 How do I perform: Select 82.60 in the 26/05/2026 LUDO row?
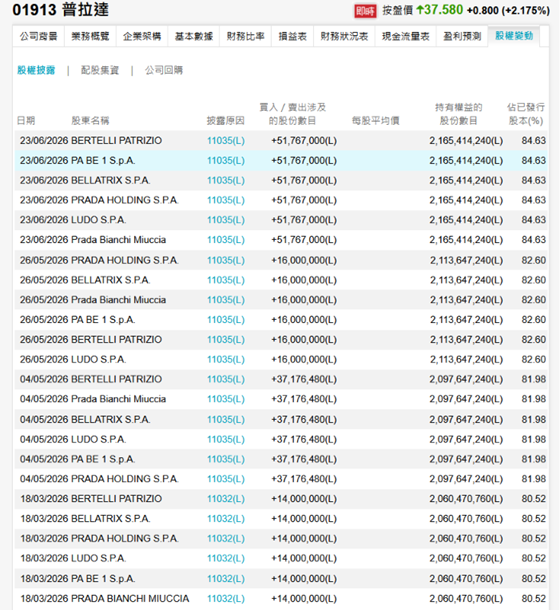click(534, 359)
